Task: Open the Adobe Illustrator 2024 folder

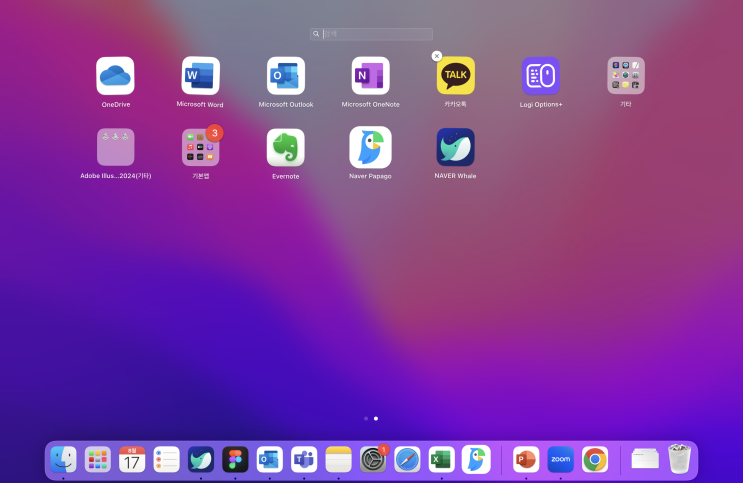Action: coord(116,147)
